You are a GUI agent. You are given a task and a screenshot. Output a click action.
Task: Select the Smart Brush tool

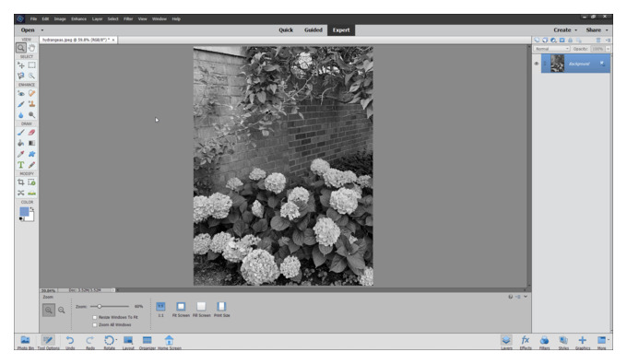(21, 104)
